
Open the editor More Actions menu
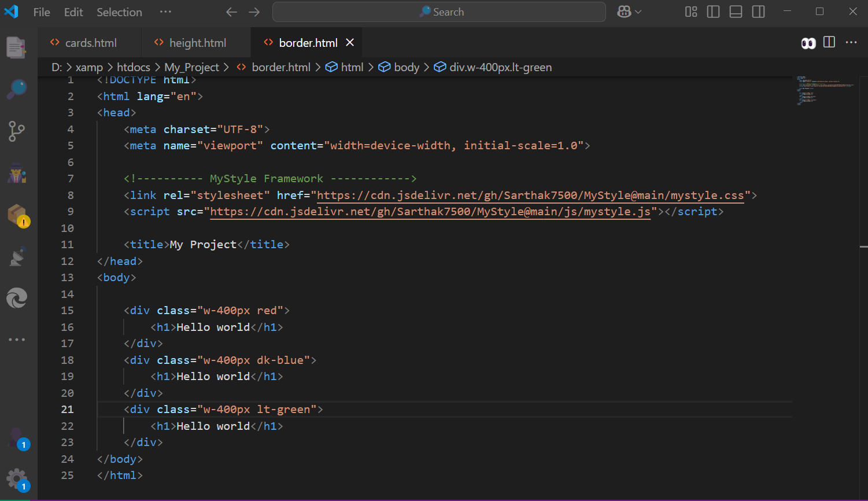[851, 42]
